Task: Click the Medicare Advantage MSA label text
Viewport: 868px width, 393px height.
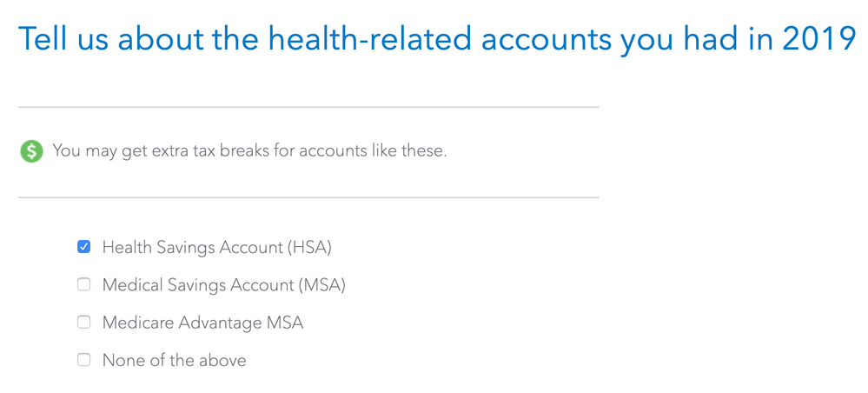Action: click(x=202, y=323)
